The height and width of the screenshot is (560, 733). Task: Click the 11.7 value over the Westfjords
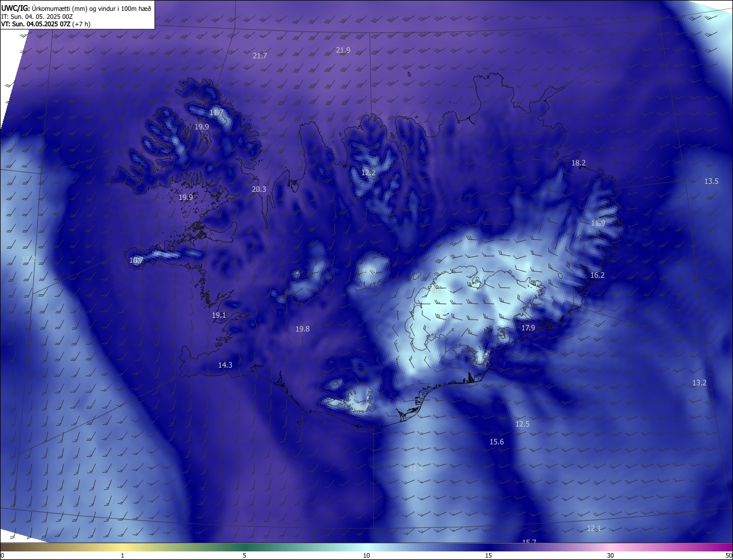point(216,113)
